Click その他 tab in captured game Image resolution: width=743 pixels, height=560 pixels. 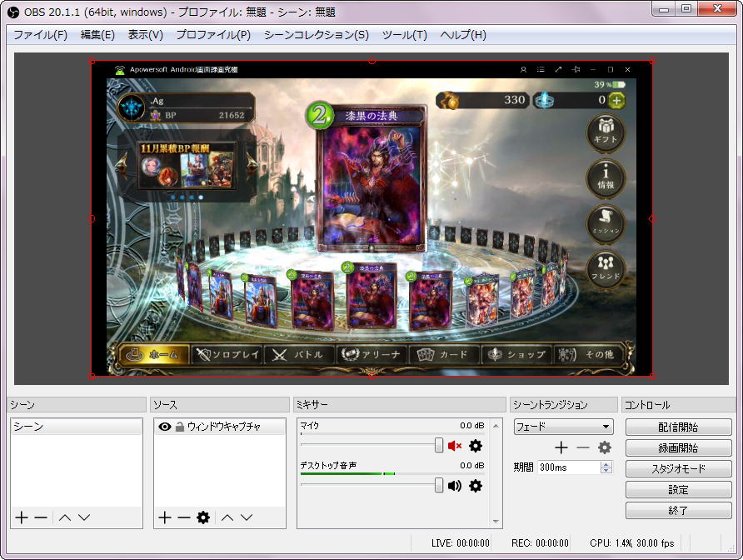(587, 354)
